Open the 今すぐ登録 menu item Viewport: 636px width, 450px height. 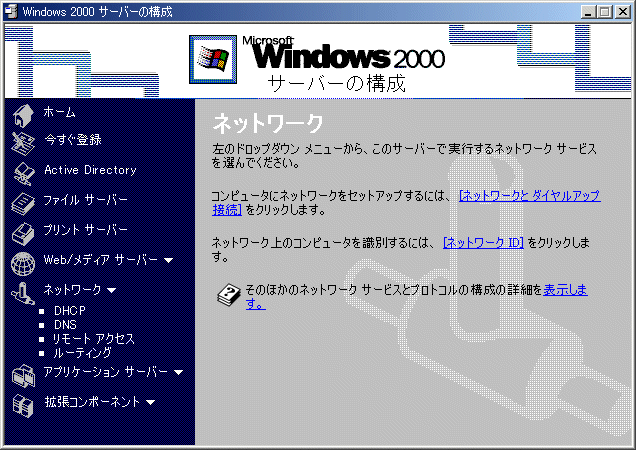click(73, 140)
